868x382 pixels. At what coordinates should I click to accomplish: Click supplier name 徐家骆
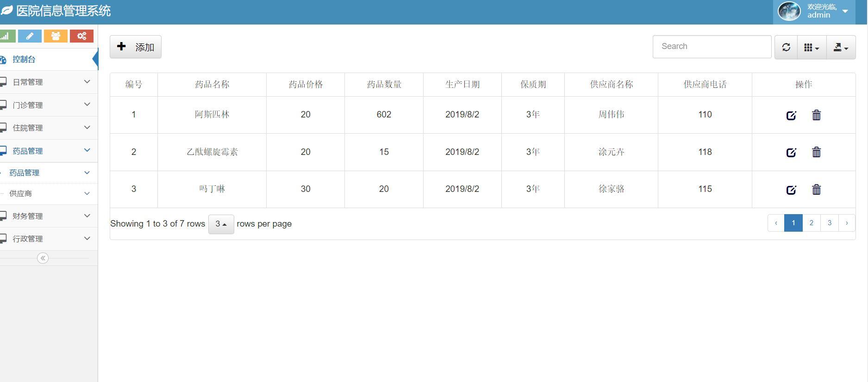tap(612, 189)
